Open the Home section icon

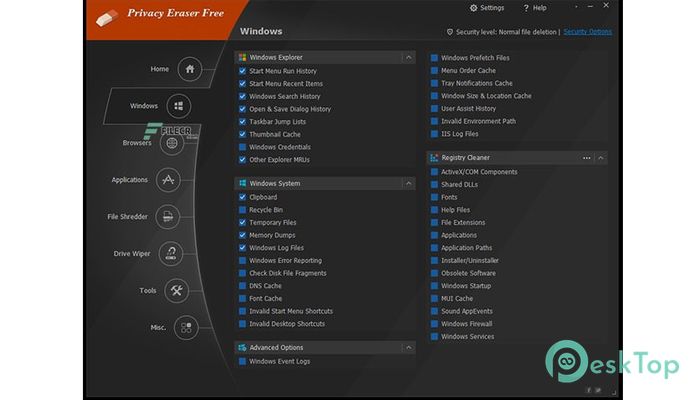tap(190, 69)
